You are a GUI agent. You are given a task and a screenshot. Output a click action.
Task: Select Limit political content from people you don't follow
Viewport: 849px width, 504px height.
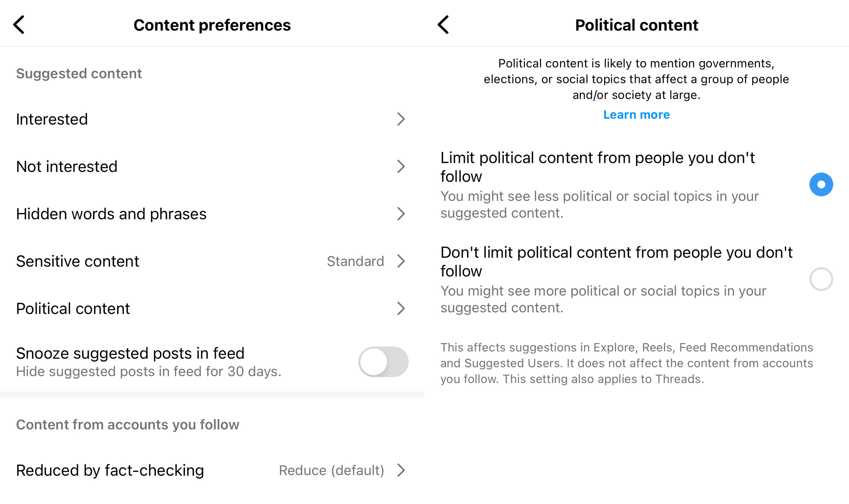point(821,184)
